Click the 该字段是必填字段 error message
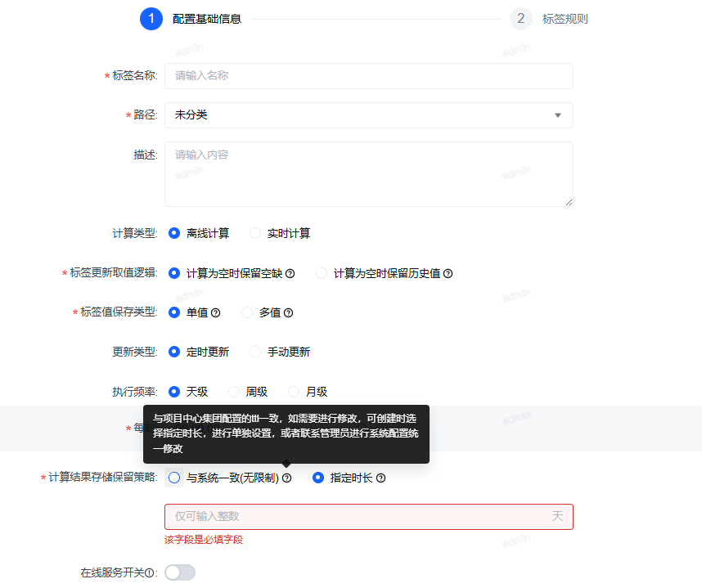Viewport: 702px width, 588px height. [204, 540]
